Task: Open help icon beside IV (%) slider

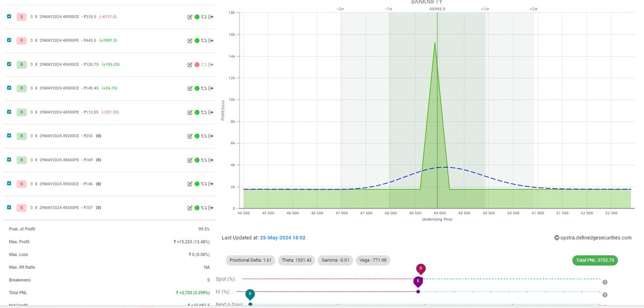Action: click(605, 295)
